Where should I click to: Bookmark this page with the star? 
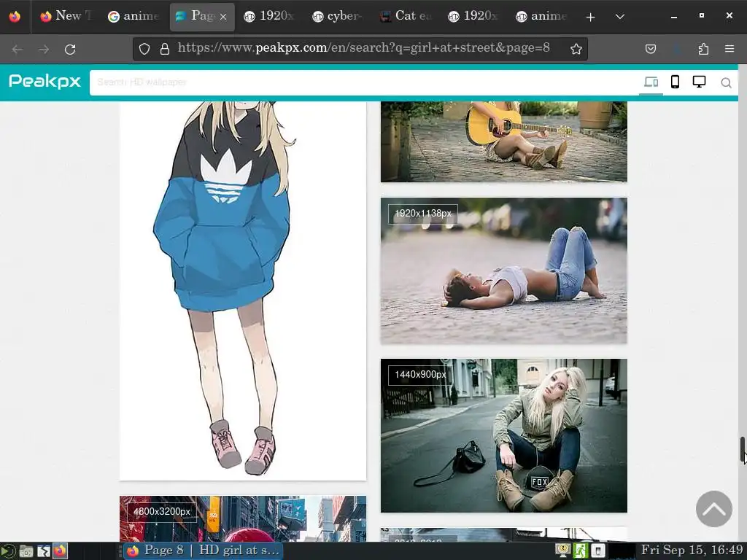point(576,49)
